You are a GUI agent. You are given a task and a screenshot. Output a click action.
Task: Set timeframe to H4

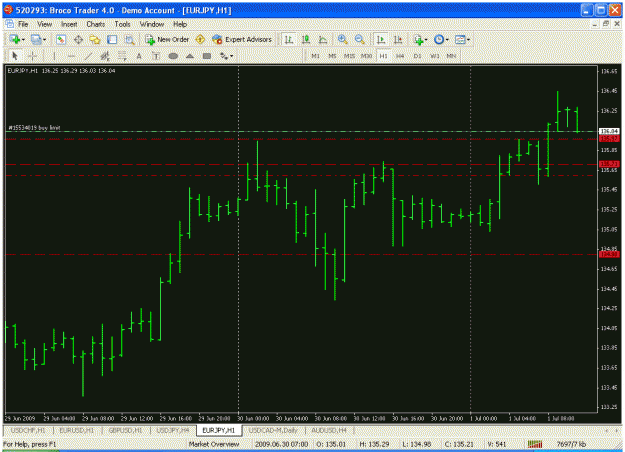(x=400, y=56)
